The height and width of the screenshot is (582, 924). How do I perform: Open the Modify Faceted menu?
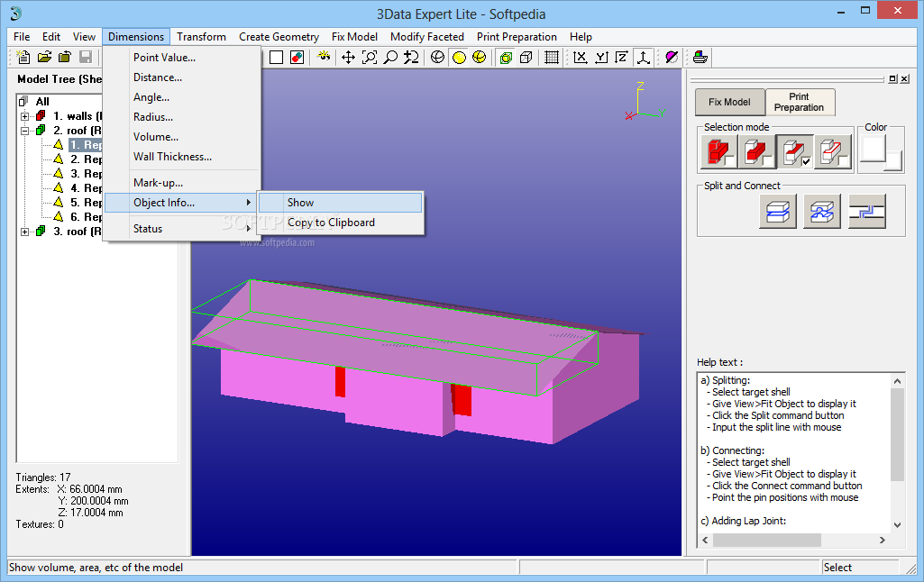427,37
